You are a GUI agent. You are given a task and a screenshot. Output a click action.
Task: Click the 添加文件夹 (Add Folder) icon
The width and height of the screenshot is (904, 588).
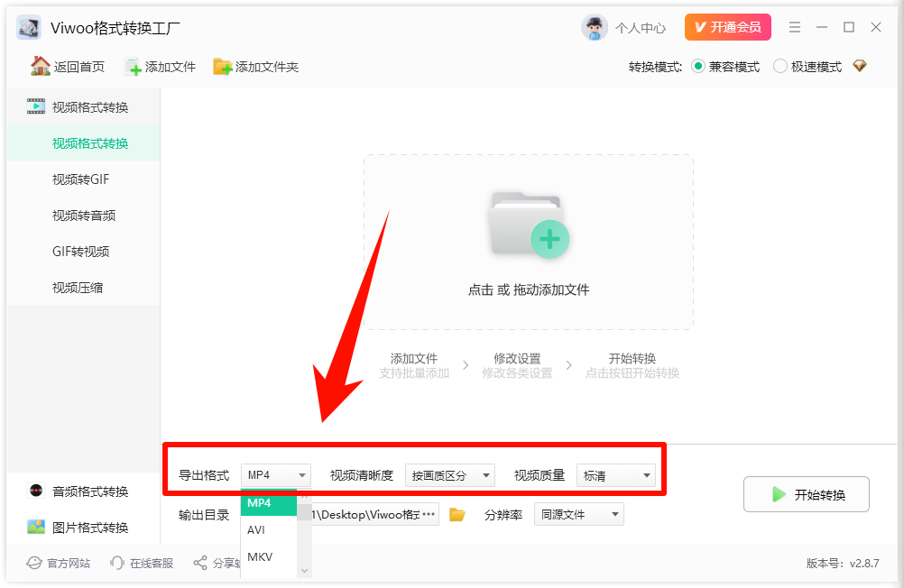pos(221,66)
